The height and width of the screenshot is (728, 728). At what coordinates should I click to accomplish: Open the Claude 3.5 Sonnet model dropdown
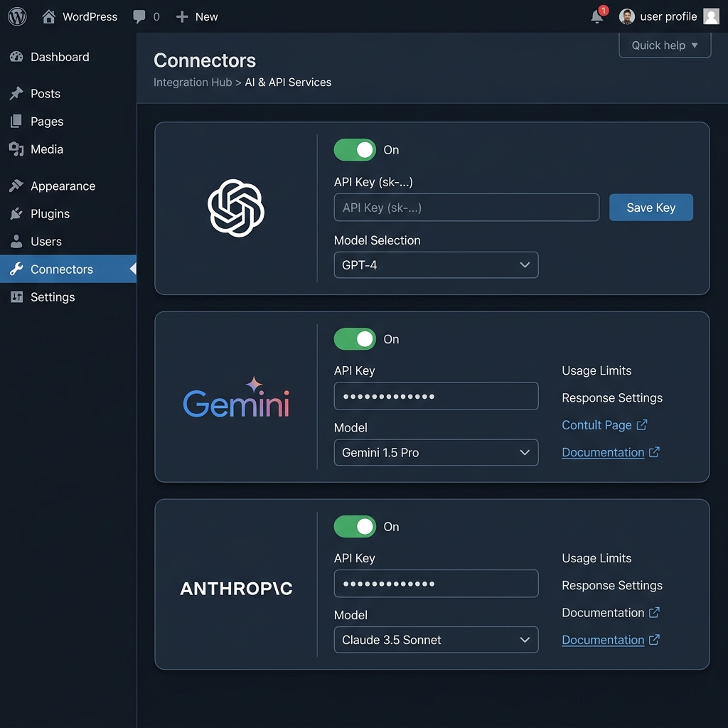[436, 640]
